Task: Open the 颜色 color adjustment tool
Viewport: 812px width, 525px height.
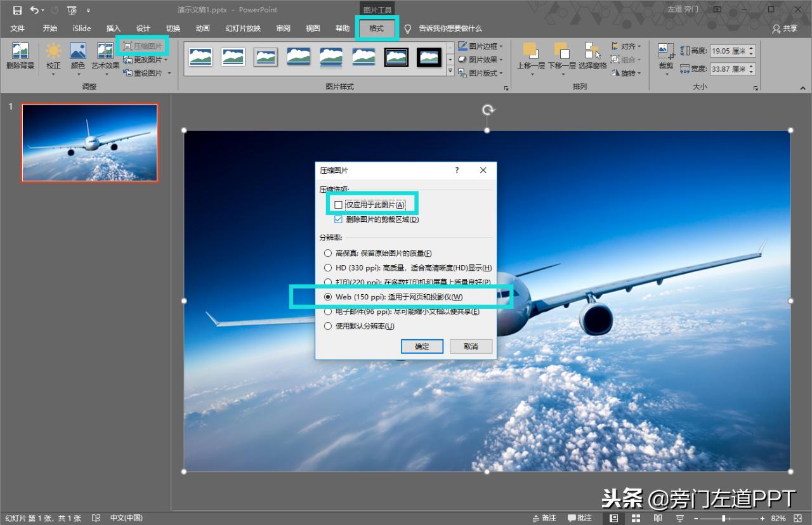Action: (78, 52)
